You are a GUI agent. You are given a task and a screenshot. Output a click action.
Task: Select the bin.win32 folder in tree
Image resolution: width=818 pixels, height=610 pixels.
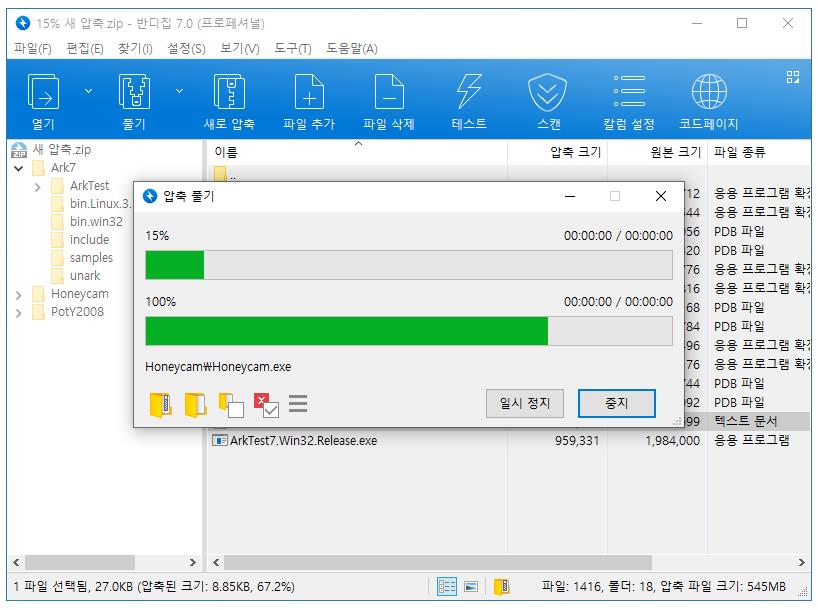coord(88,222)
